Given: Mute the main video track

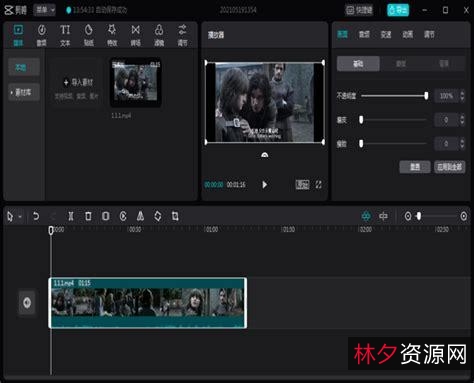Looking at the screenshot, I should [27, 303].
